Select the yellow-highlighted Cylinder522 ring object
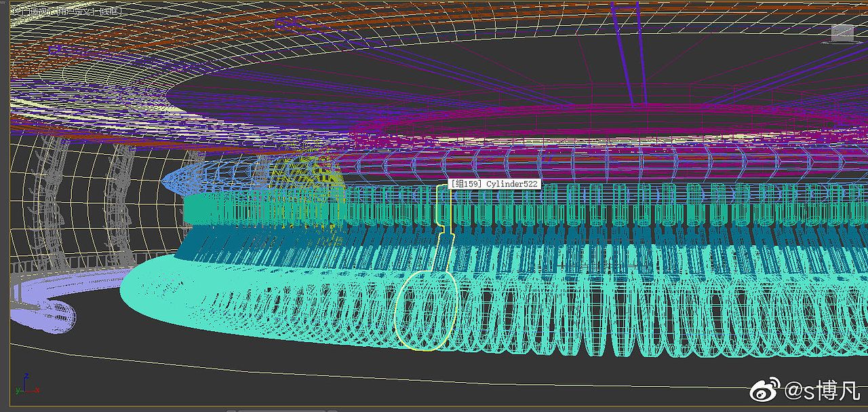The height and width of the screenshot is (412, 868). tap(425, 312)
